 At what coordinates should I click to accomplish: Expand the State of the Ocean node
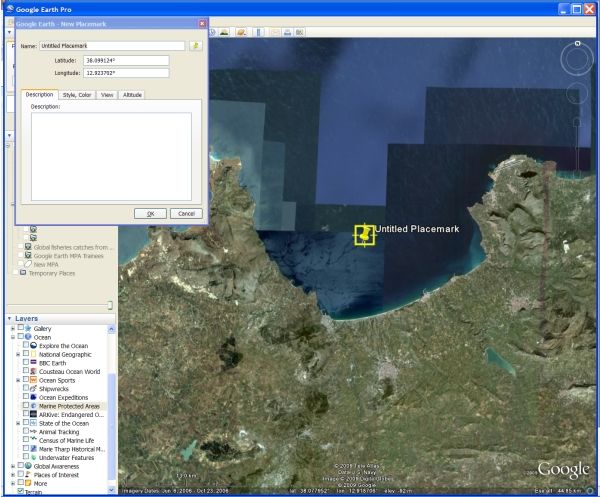tap(18, 423)
